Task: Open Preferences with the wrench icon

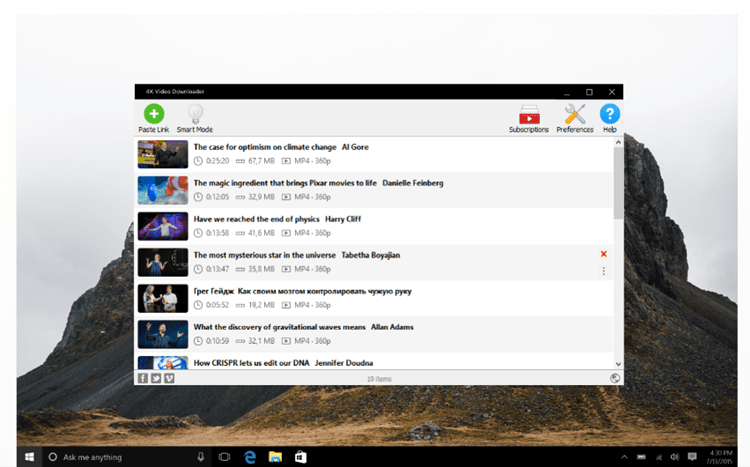Action: tap(574, 114)
